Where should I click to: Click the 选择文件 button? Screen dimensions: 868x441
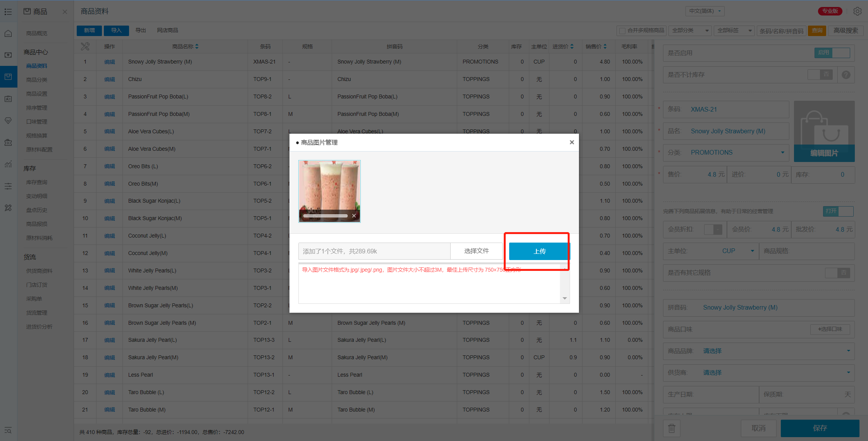click(476, 251)
